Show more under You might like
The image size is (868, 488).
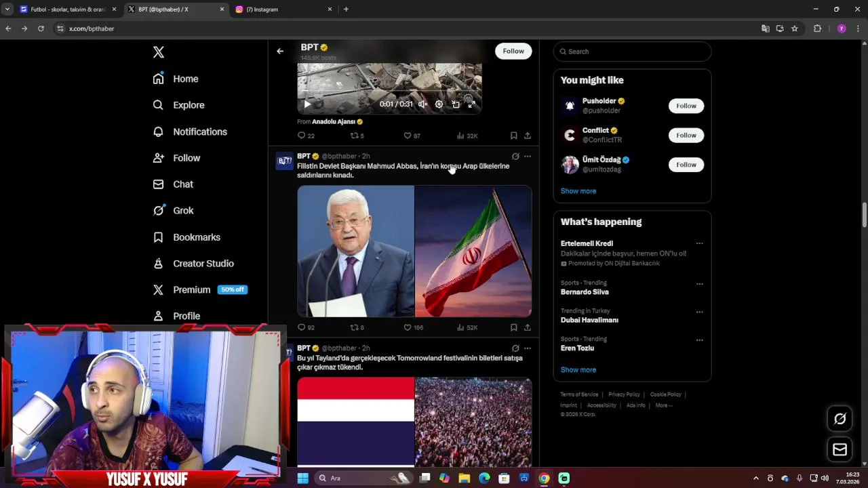click(x=578, y=191)
